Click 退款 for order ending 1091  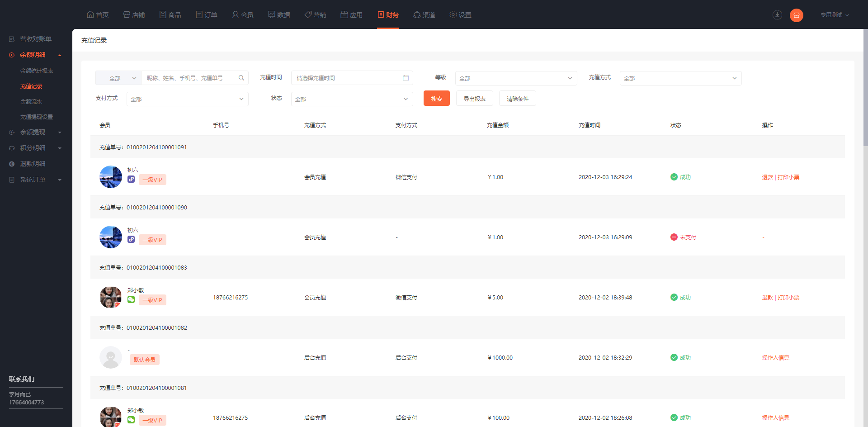click(767, 177)
